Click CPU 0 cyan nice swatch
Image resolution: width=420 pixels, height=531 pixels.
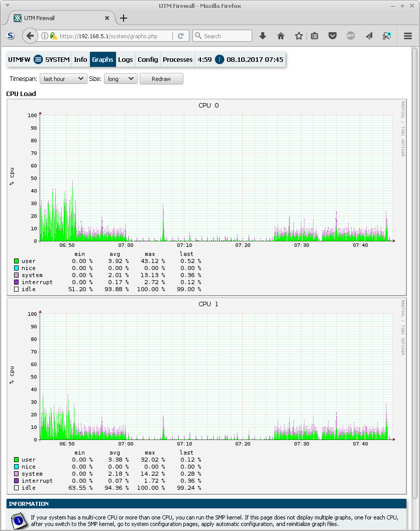16,268
